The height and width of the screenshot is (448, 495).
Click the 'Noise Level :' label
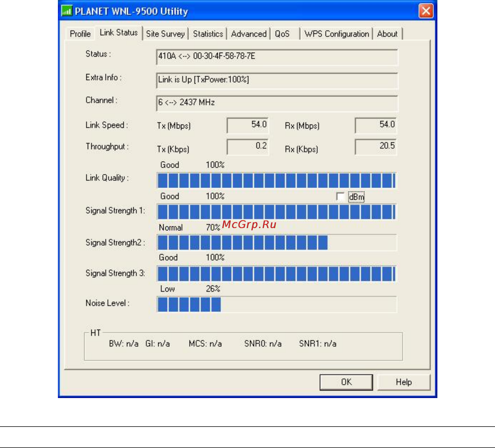click(108, 303)
